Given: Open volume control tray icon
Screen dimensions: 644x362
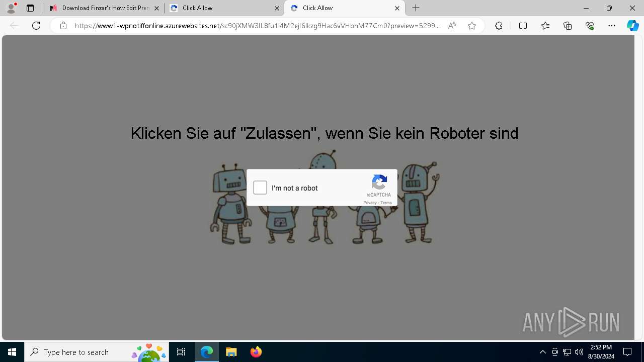Looking at the screenshot, I should 579,352.
